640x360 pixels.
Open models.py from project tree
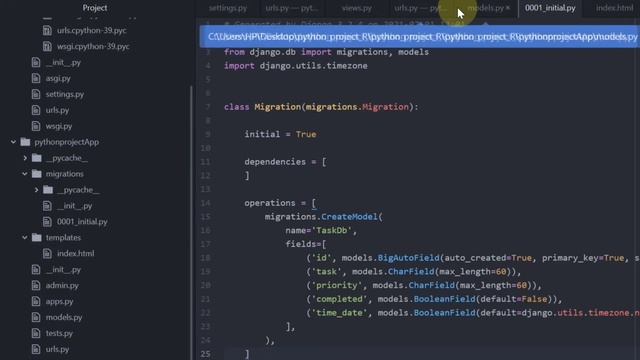[x=64, y=317]
